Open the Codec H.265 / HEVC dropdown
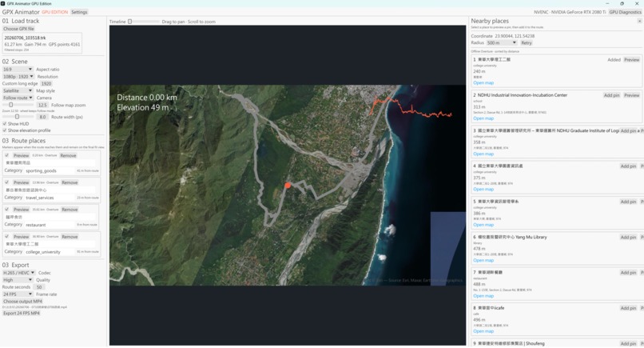Viewport: 644px width, 348px height. 19,273
